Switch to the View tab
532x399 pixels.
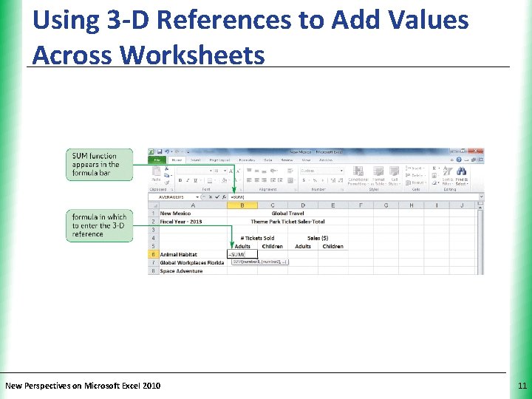(x=306, y=160)
